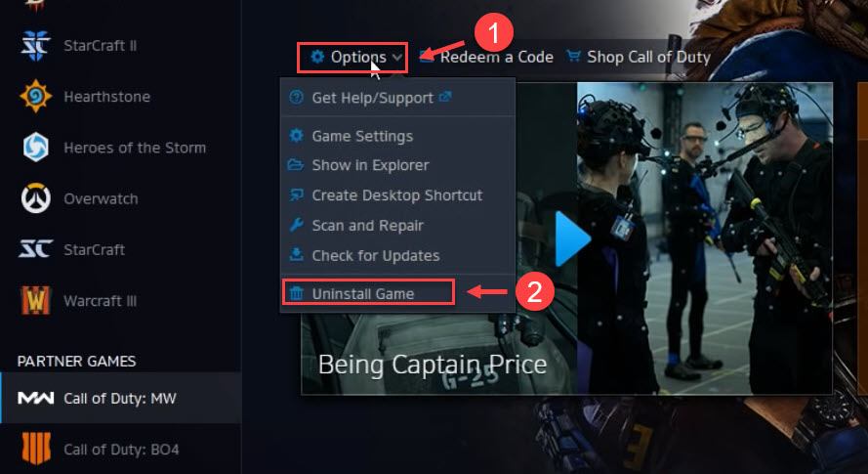868x474 pixels.
Task: Open the Options dropdown menu
Action: [x=352, y=57]
